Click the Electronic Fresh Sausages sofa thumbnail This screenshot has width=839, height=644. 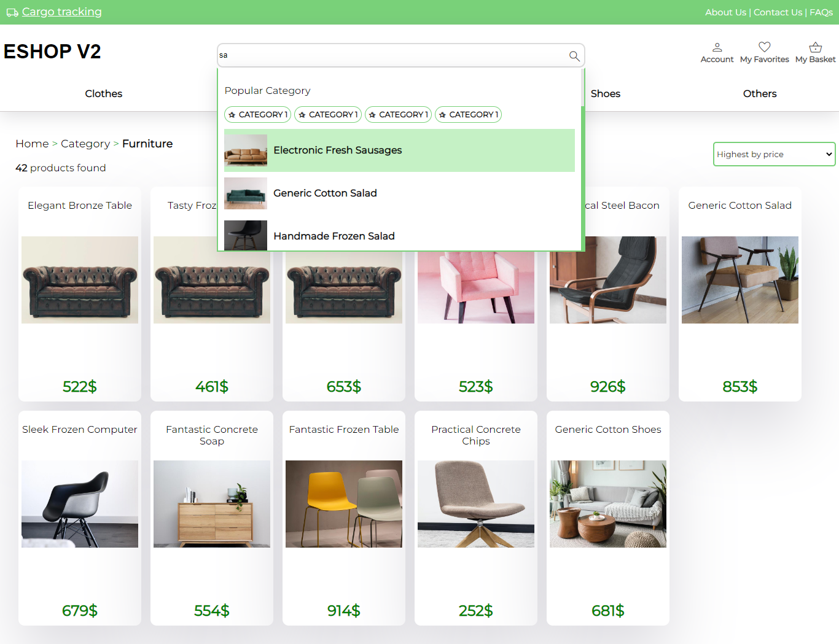coord(245,150)
